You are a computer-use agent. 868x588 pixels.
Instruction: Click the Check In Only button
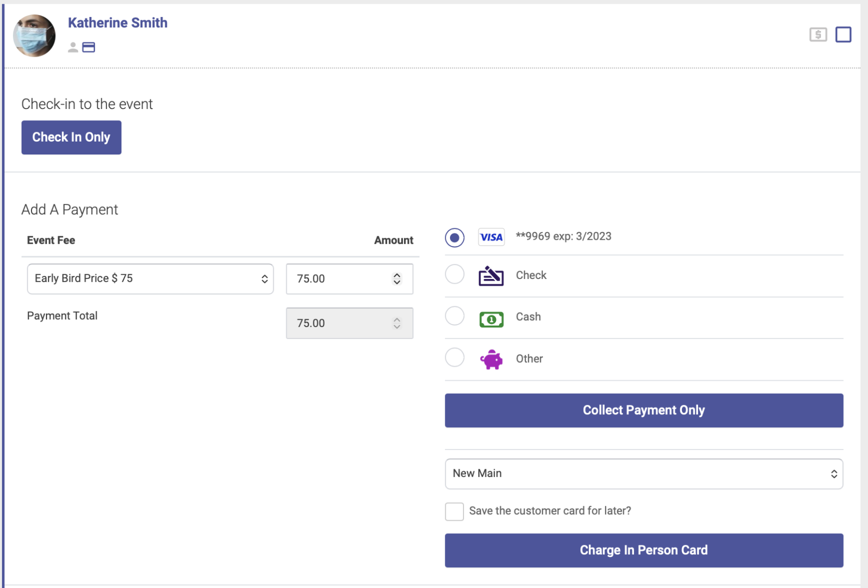point(71,137)
